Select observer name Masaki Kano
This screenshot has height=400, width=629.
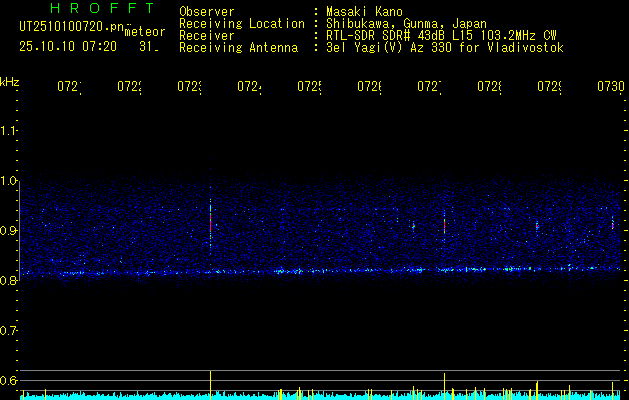point(364,11)
